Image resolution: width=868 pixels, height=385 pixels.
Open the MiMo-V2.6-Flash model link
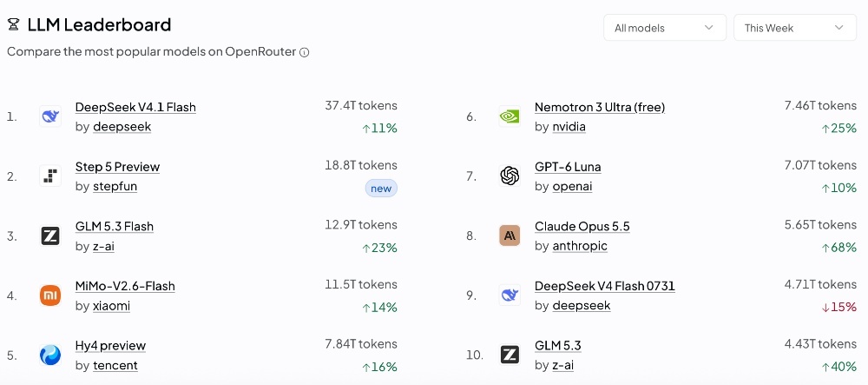[x=125, y=287]
